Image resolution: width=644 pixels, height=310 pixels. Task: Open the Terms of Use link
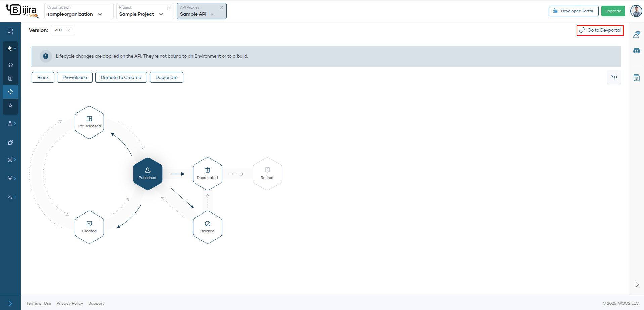tap(39, 303)
